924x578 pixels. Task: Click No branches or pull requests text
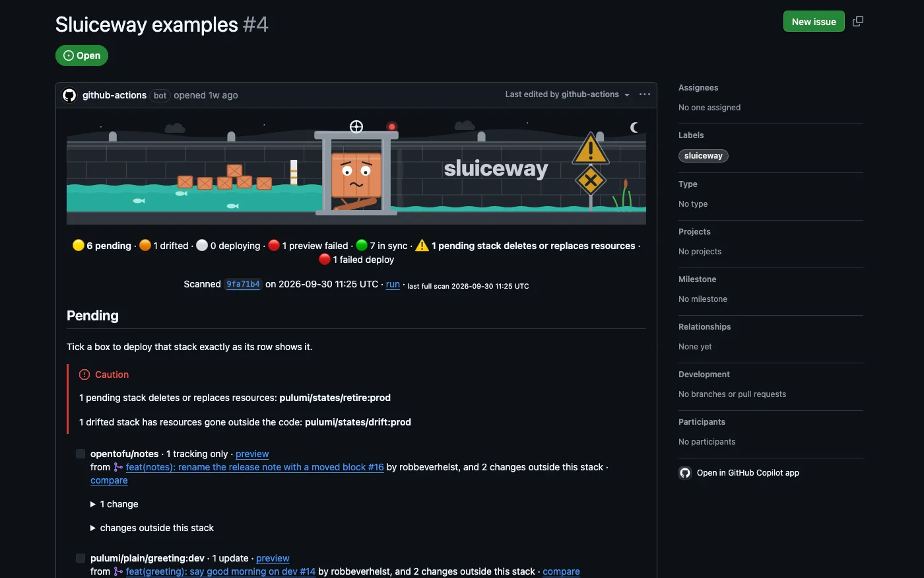732,394
